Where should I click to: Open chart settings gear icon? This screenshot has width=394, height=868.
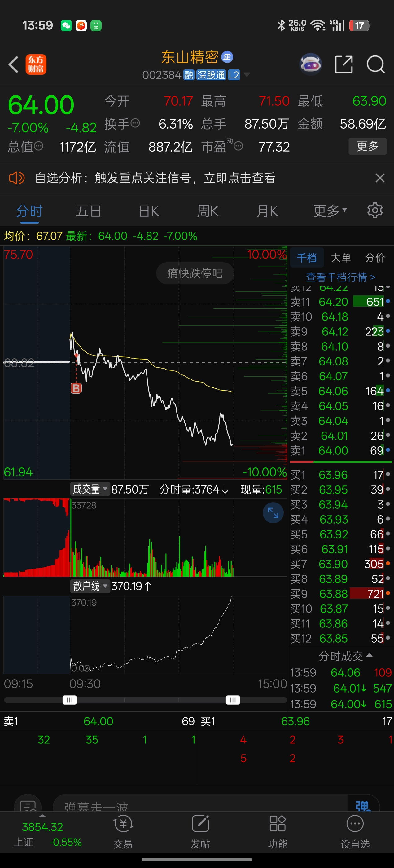375,210
